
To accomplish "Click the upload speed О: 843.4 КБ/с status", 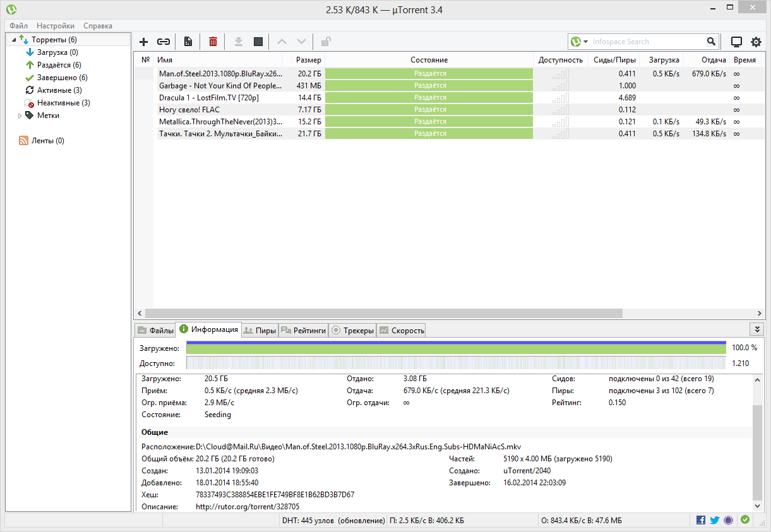I will point(582,521).
